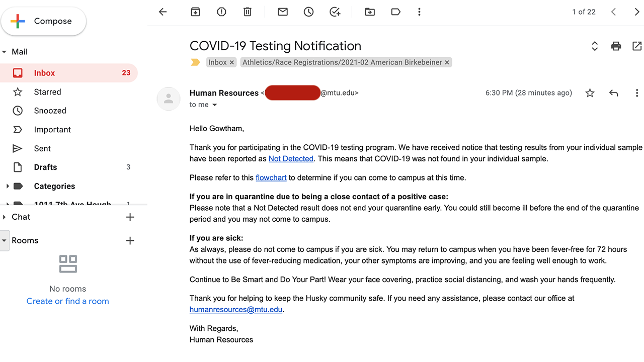Star the Human Resources message

click(x=590, y=93)
